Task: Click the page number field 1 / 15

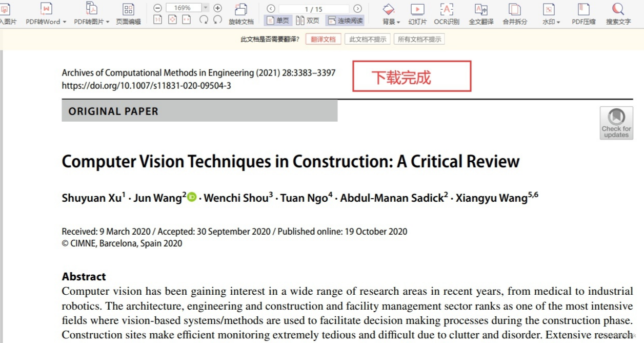Action: pyautogui.click(x=313, y=9)
